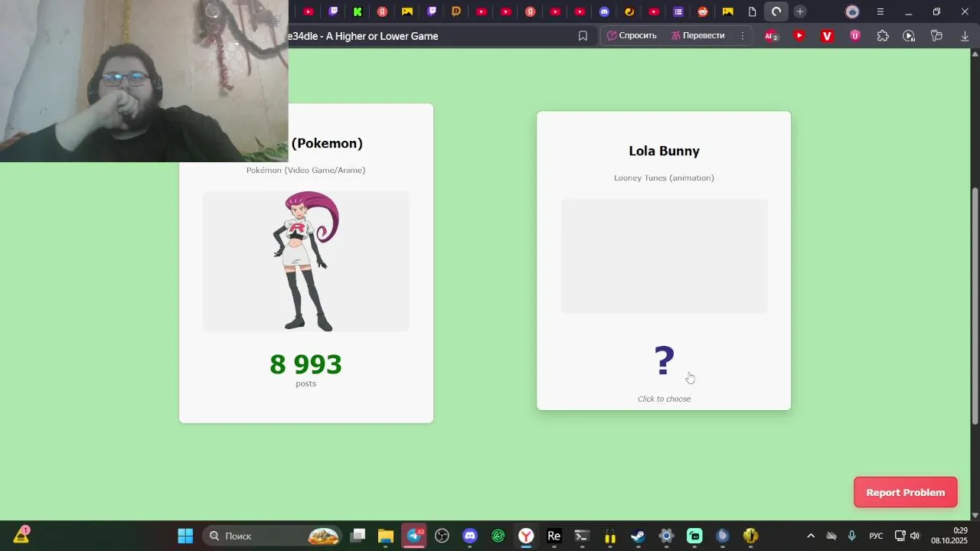
Task: Click the Lola Bunny heading
Action: pyautogui.click(x=664, y=151)
